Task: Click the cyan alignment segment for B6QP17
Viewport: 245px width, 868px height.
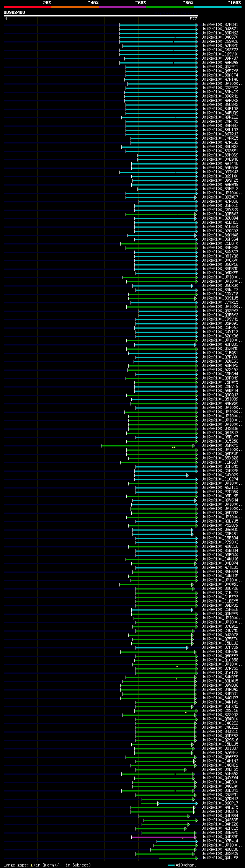Action: [178, 803]
